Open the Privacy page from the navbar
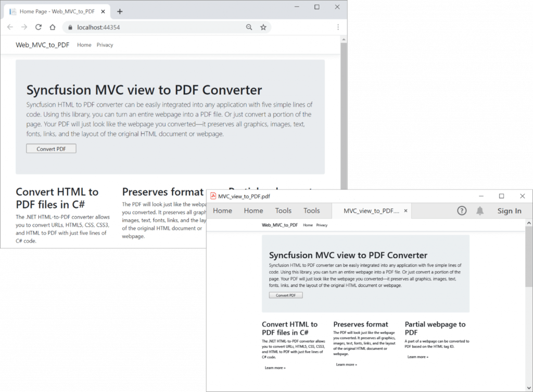Viewport: 533px width, 392px height. (x=105, y=45)
